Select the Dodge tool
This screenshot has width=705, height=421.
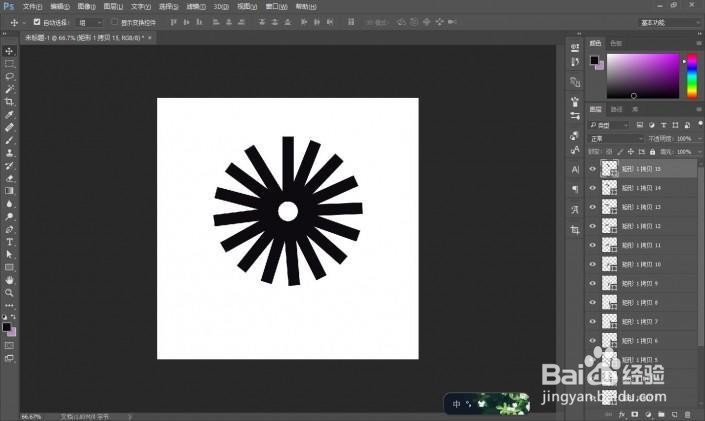coord(9,216)
